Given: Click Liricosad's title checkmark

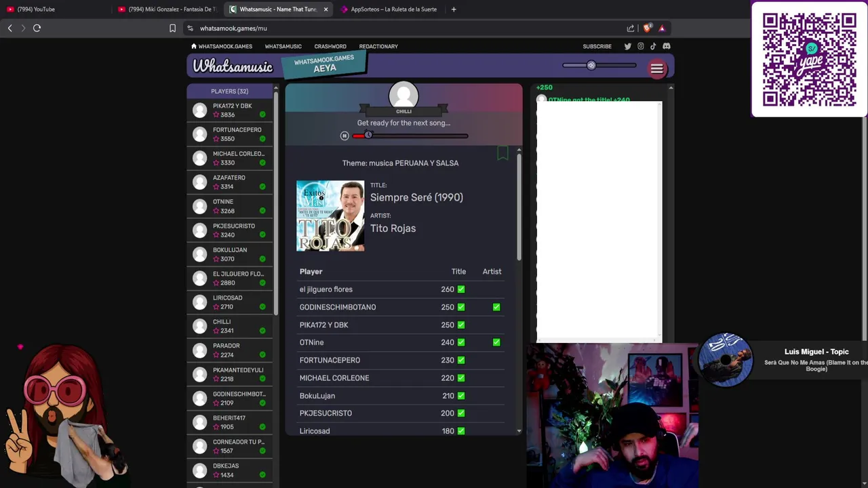Looking at the screenshot, I should (461, 431).
